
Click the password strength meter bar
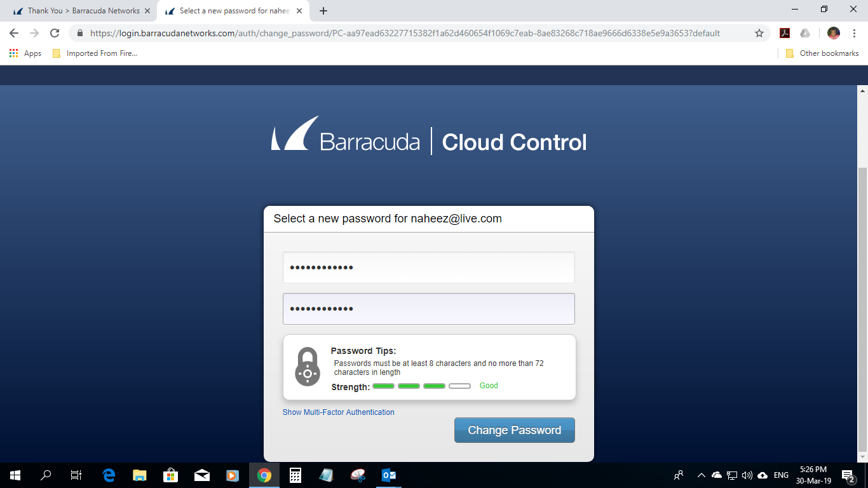pos(421,386)
